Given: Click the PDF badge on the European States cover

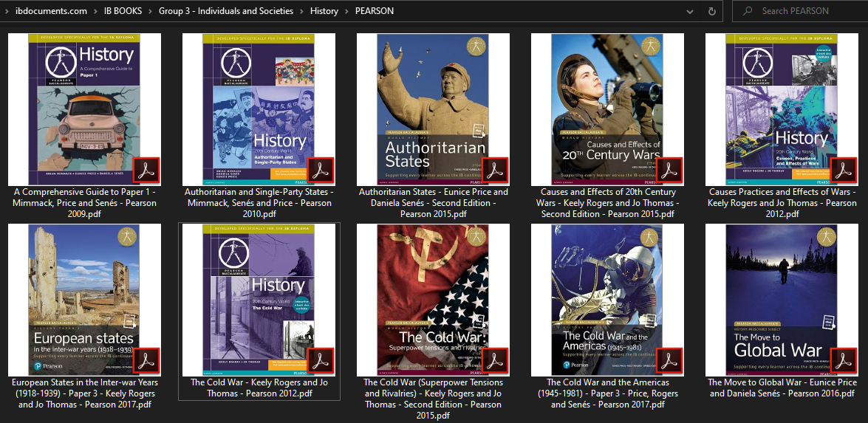Looking at the screenshot, I should point(146,361).
